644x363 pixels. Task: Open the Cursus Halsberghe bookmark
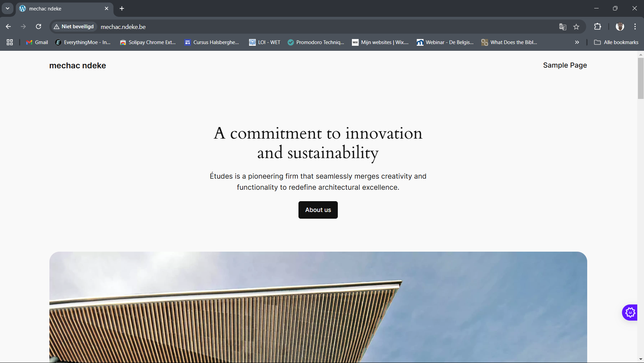(x=212, y=42)
